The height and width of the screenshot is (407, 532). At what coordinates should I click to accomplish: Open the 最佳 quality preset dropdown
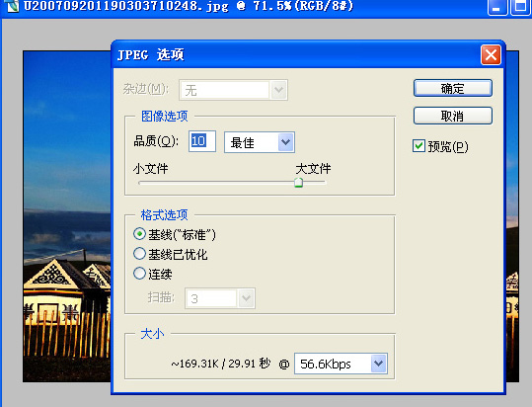point(260,142)
